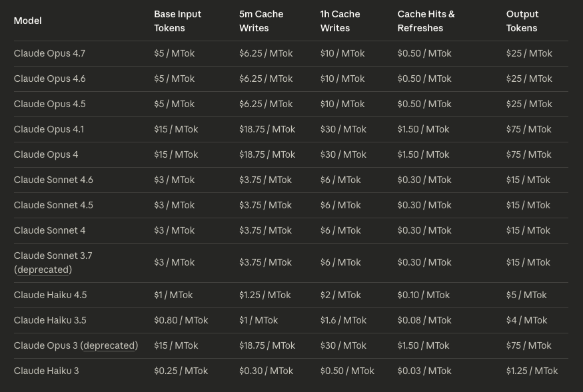Image resolution: width=583 pixels, height=392 pixels.
Task: Select the 1h Cache Writes column header
Action: [340, 21]
